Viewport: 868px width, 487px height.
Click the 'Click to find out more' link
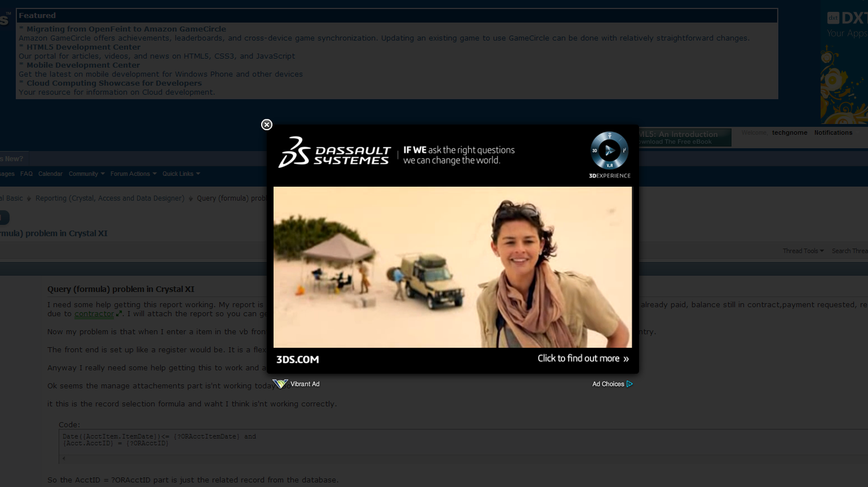pyautogui.click(x=583, y=358)
